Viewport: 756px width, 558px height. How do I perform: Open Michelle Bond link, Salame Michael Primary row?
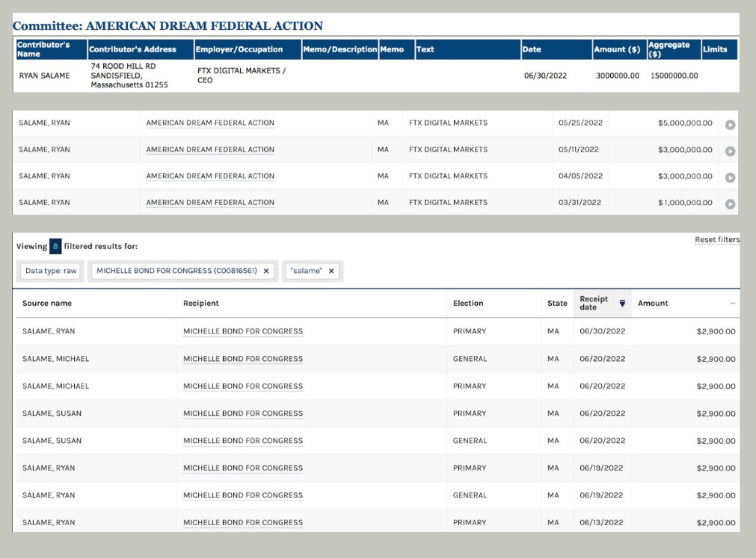243,386
